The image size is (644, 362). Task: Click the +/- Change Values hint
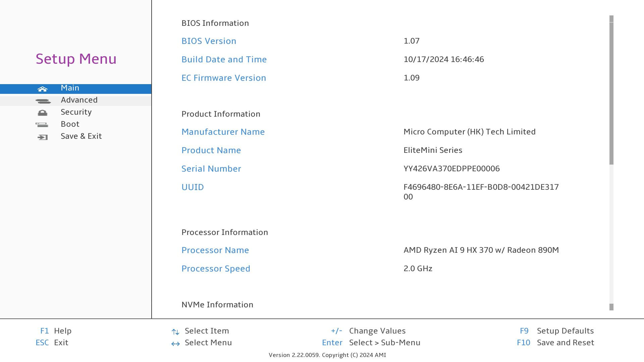368,331
